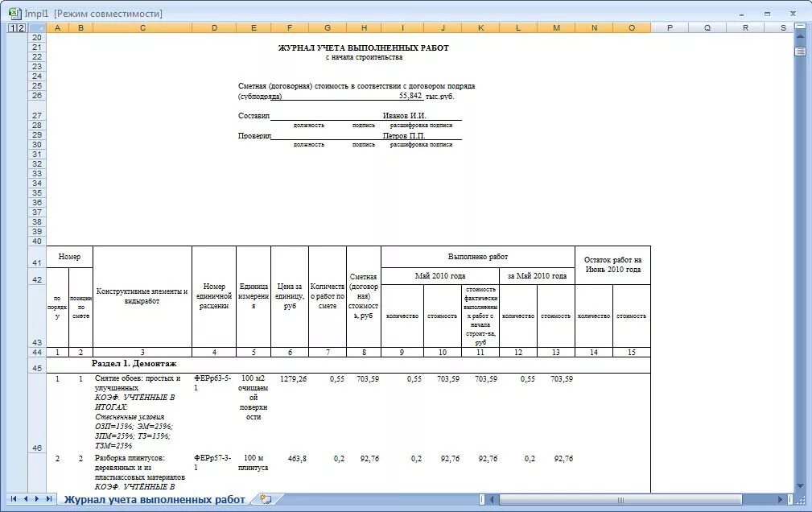Click the unit price 463,8
The width and height of the screenshot is (812, 512).
(x=297, y=459)
